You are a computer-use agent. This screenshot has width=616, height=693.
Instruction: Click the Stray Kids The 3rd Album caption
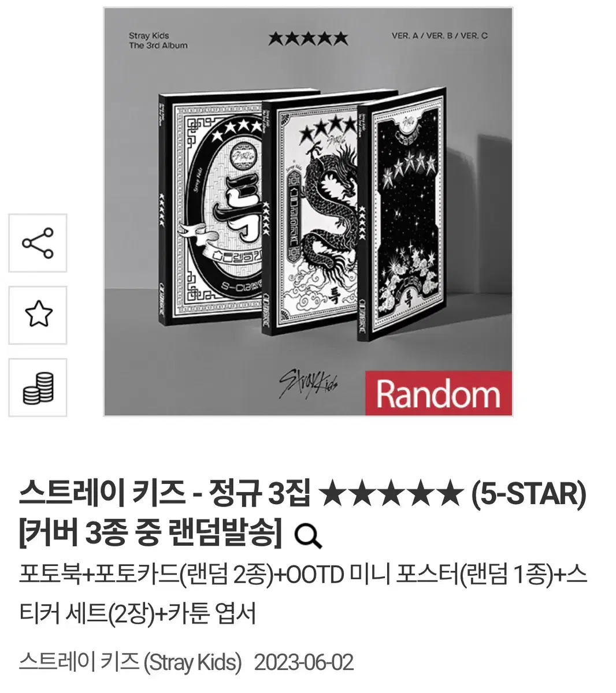tap(158, 40)
